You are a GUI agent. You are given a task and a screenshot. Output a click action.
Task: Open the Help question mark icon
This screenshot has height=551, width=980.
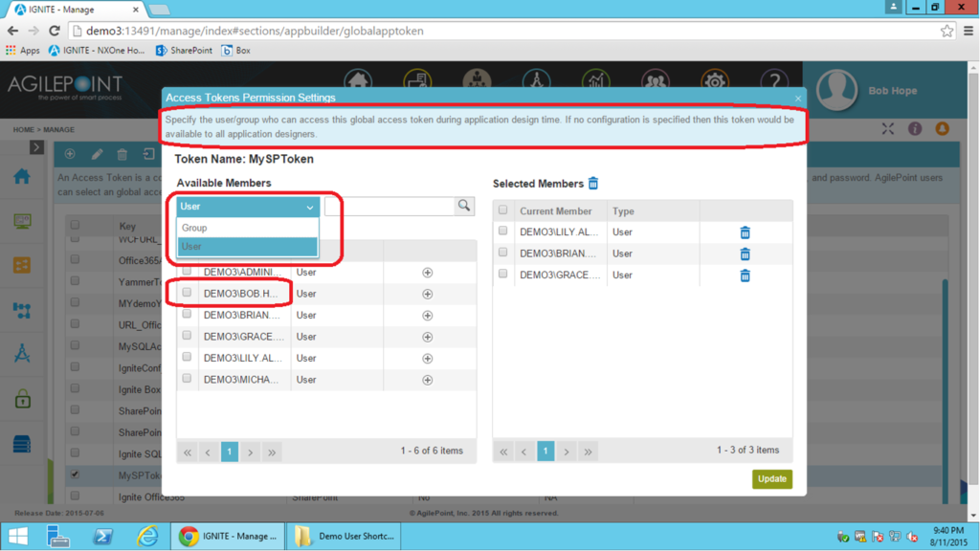(774, 82)
